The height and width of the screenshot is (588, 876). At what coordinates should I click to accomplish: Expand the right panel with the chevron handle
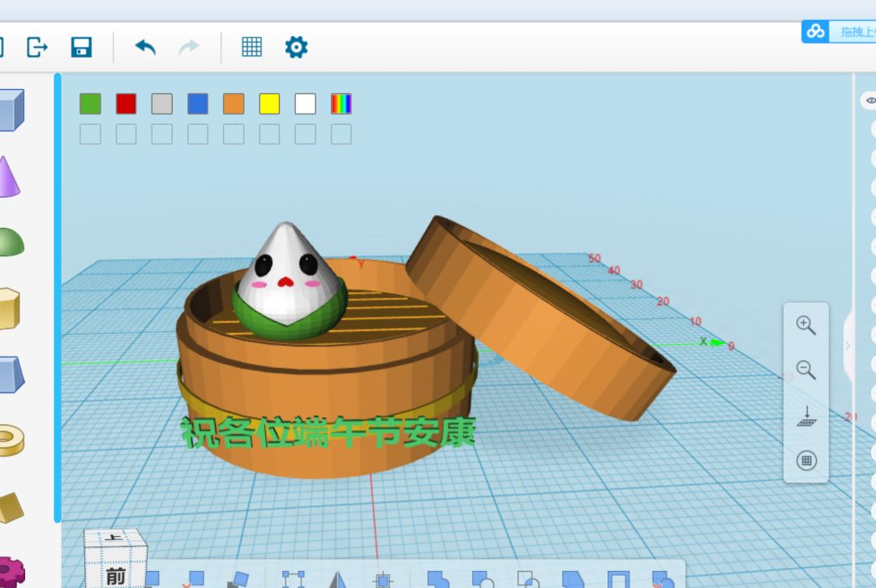click(848, 346)
